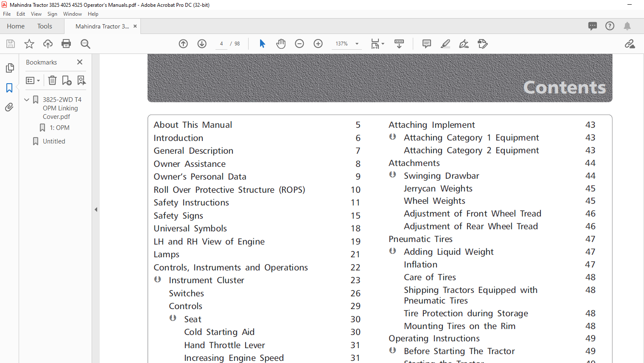This screenshot has width=644, height=363.
Task: Click the Save file icon
Action: 11,44
